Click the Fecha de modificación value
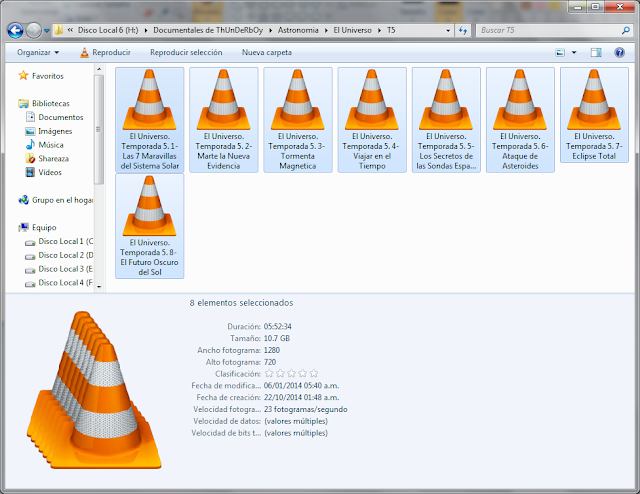The height and width of the screenshot is (494, 640). (302, 385)
